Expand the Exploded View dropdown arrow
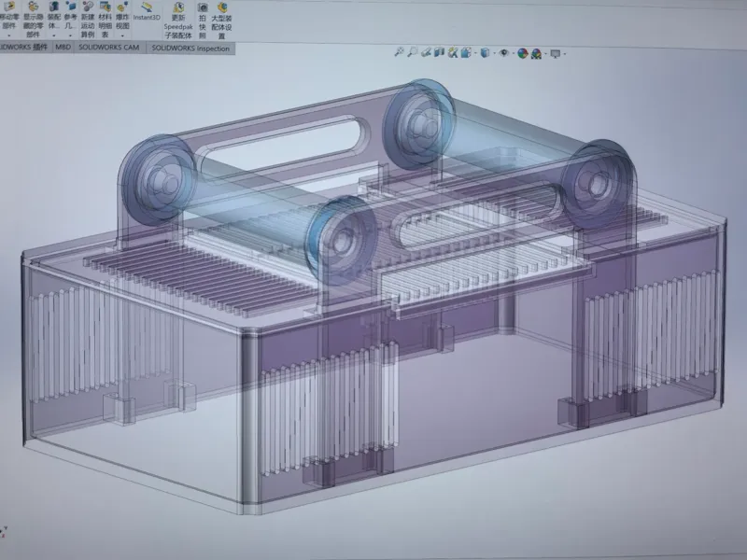Screen dimensions: 747x560 pyautogui.click(x=122, y=35)
